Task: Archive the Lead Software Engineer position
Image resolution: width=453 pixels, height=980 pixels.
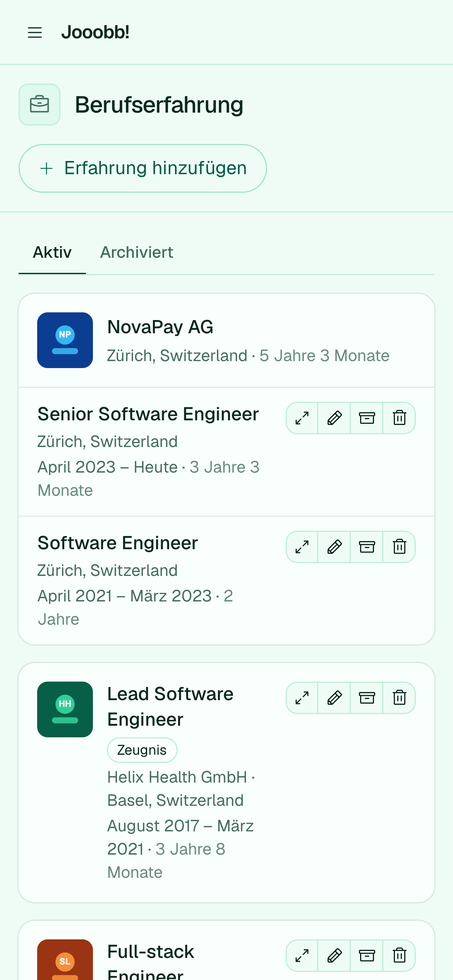Action: coord(367,698)
